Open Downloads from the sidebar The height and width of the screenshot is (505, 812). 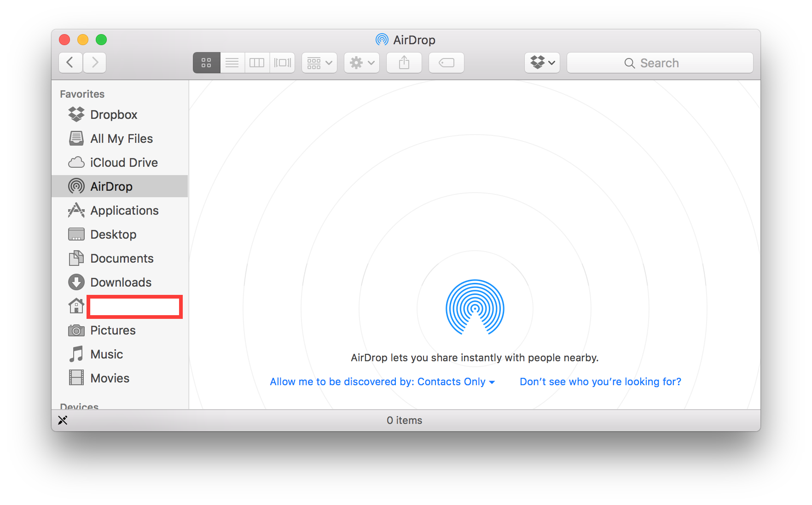120,282
